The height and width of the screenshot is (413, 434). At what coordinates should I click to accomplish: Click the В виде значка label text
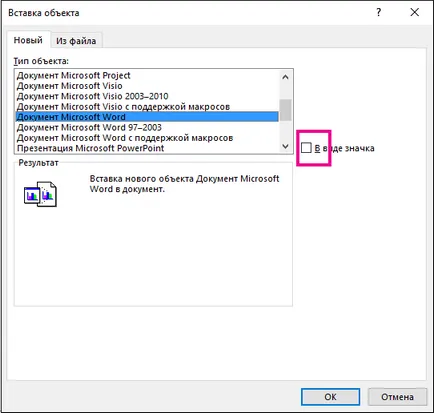coord(344,148)
